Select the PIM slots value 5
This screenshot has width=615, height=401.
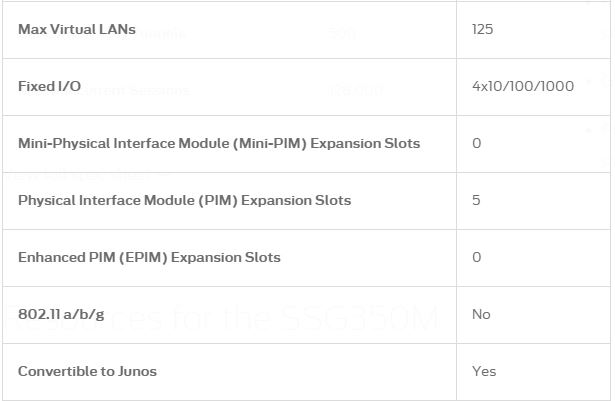(476, 200)
